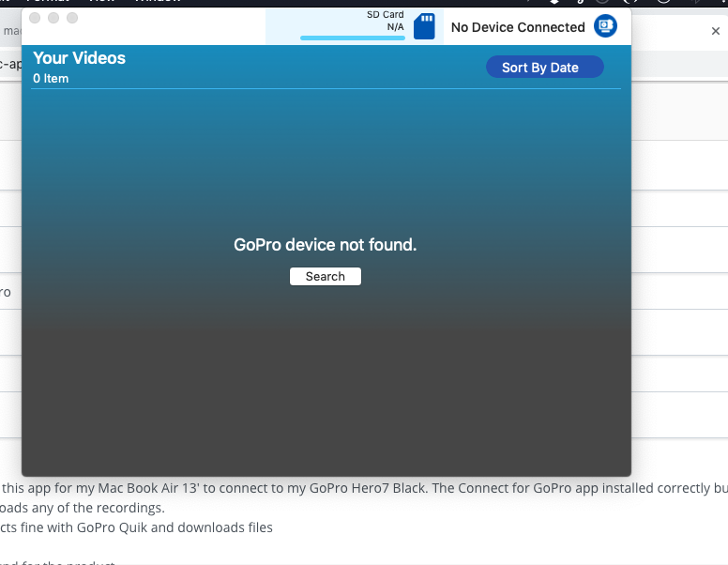Click the X close icon behind window
Viewport: 728px width, 565px height.
click(715, 31)
